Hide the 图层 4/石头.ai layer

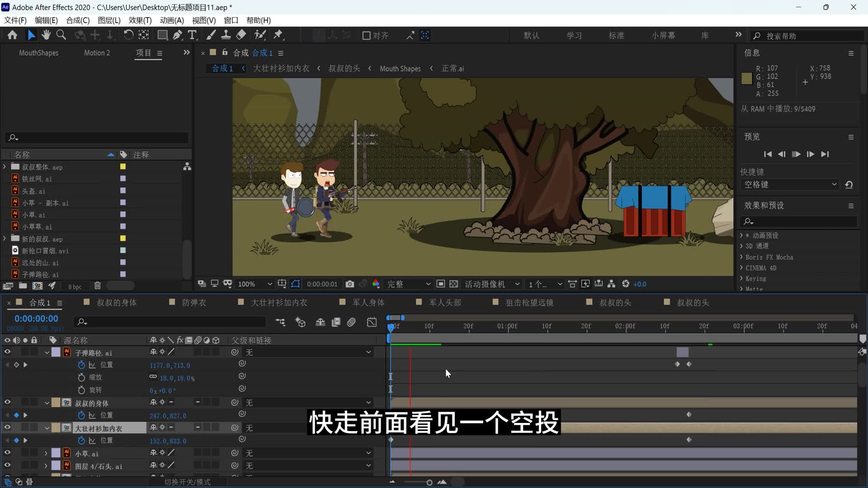pyautogui.click(x=7, y=465)
